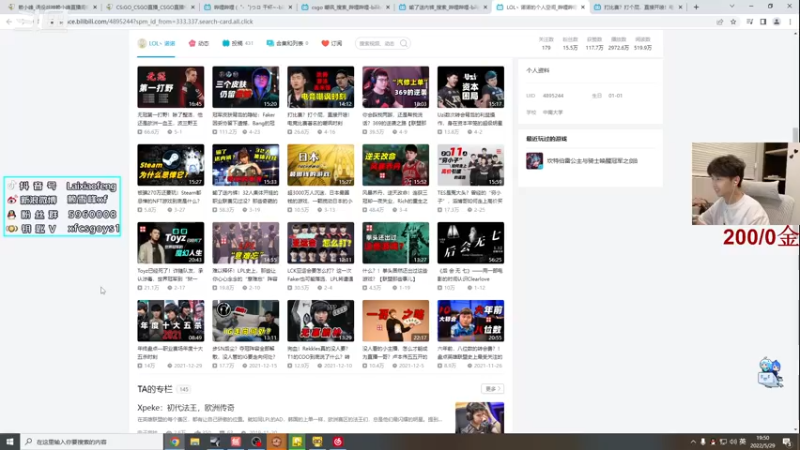Expand the tab search chevron in title bar
Image resolution: width=800 pixels, height=450 pixels.
732,7
